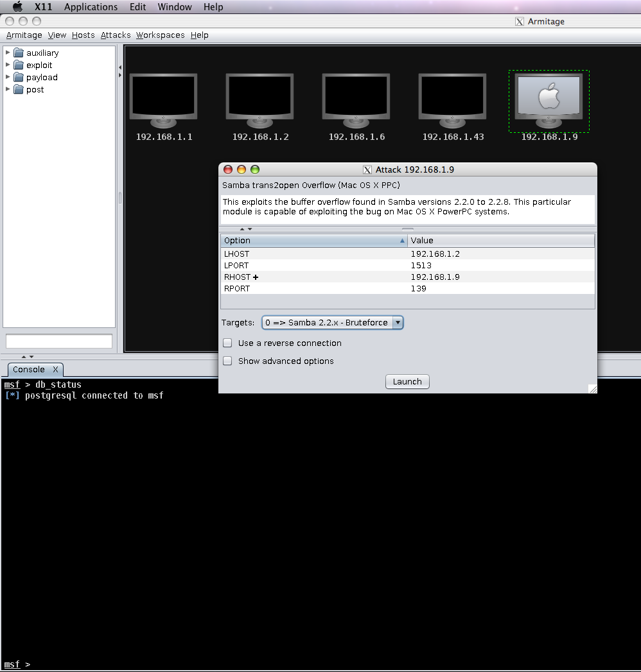This screenshot has width=641, height=672.
Task: Enable Use a reverse connection
Action: click(x=227, y=343)
